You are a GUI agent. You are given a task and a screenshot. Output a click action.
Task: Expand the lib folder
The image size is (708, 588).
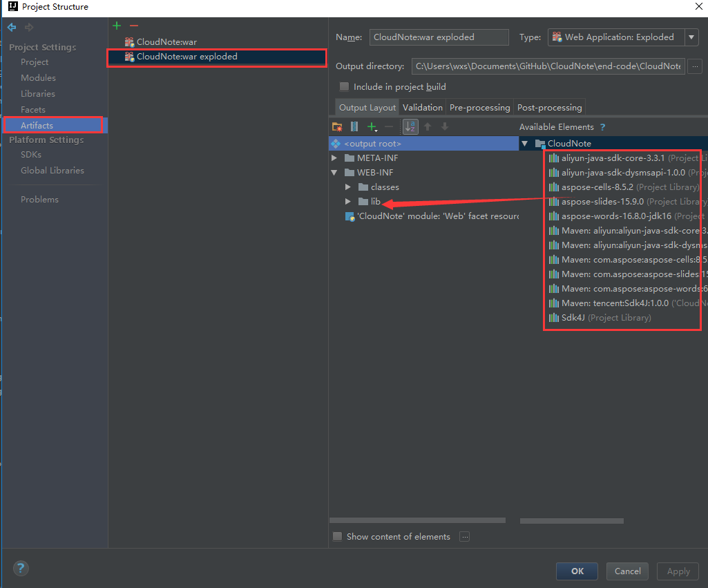point(348,202)
